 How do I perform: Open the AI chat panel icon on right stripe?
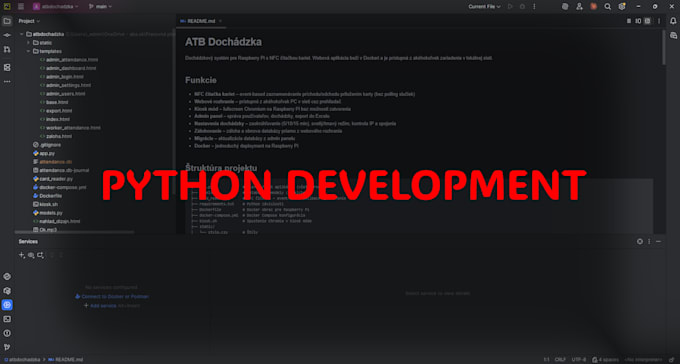[x=673, y=35]
